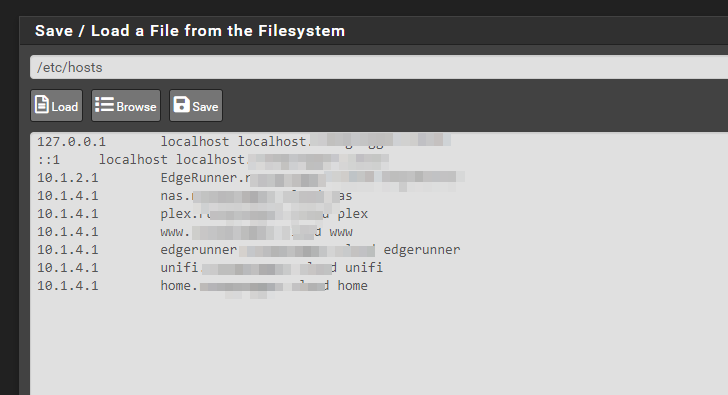Click the Browse list icon
This screenshot has width=728, height=395.
[104, 104]
